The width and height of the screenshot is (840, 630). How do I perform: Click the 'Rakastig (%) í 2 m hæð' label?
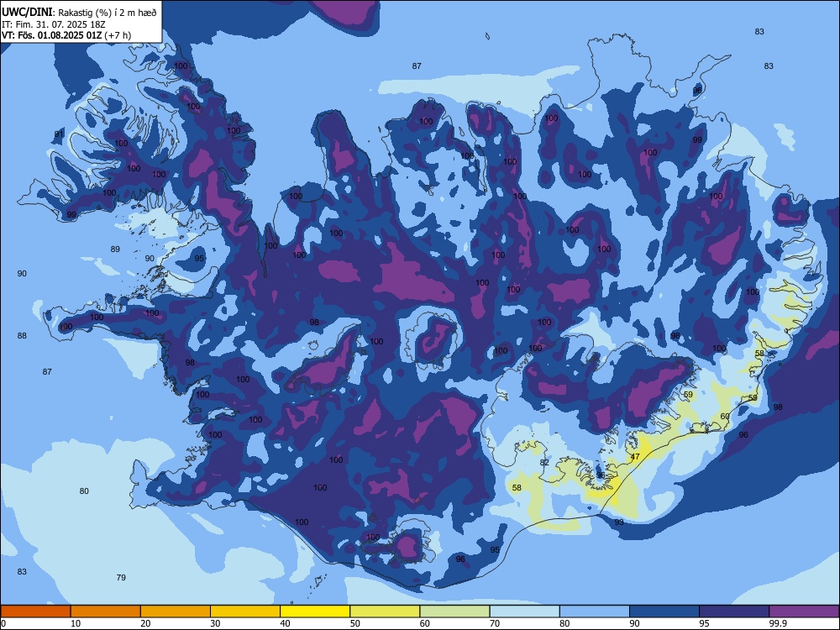108,13
